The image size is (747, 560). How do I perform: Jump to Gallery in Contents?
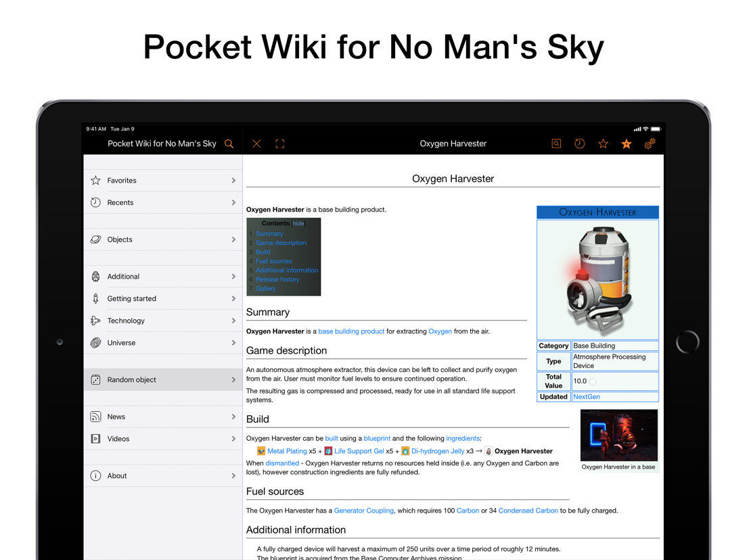265,289
